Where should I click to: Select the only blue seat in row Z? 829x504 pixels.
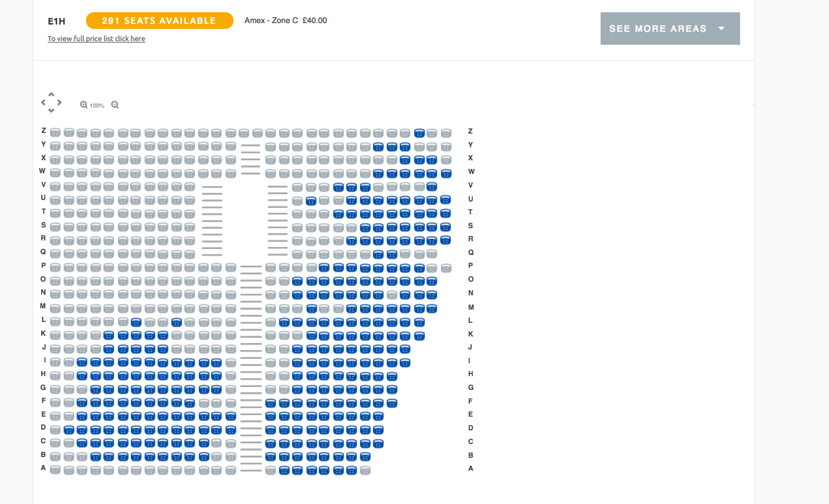[419, 133]
